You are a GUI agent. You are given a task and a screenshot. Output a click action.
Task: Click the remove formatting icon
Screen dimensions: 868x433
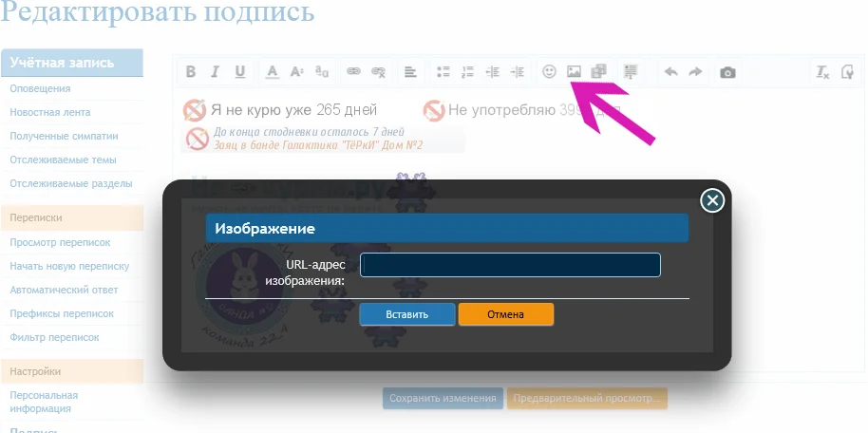point(822,72)
